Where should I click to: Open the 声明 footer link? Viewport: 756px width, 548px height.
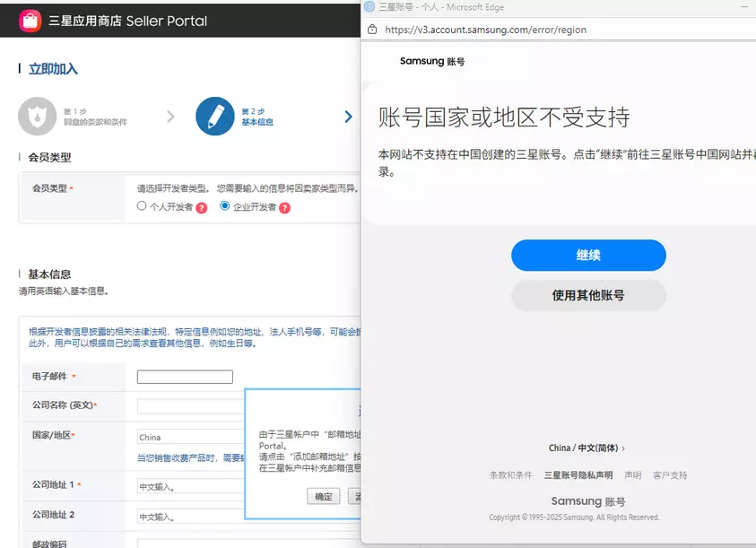point(632,475)
